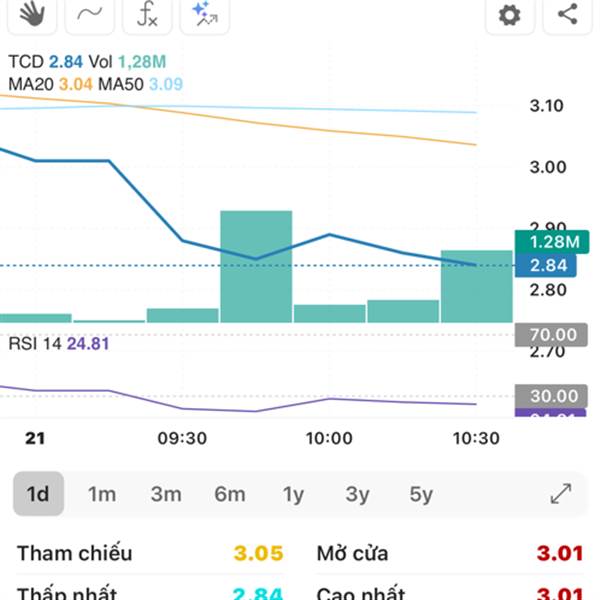Viewport: 600px width, 600px height.
Task: Select the 1d time range
Action: (x=38, y=494)
